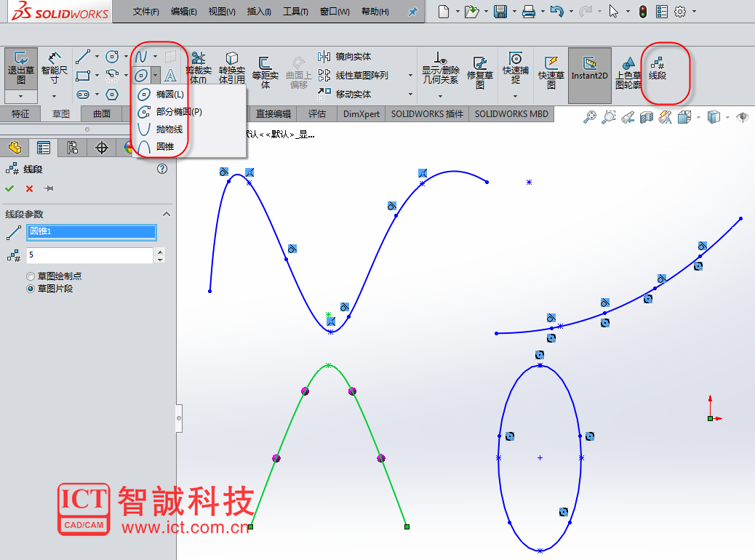The width and height of the screenshot is (755, 560).
Task: Select the Line sketch tool
Action: point(83,57)
